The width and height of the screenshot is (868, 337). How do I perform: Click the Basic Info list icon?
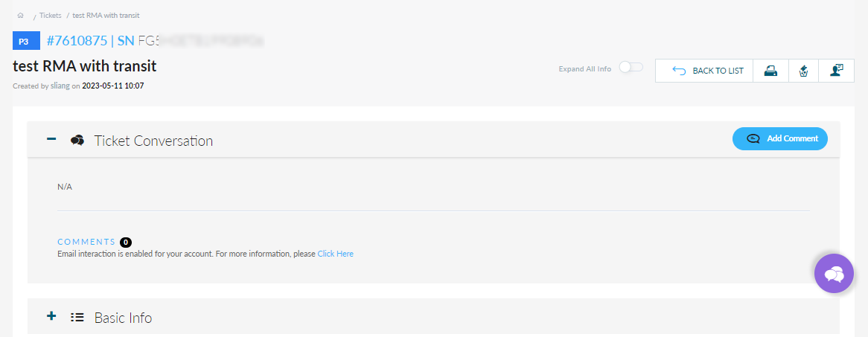click(77, 317)
